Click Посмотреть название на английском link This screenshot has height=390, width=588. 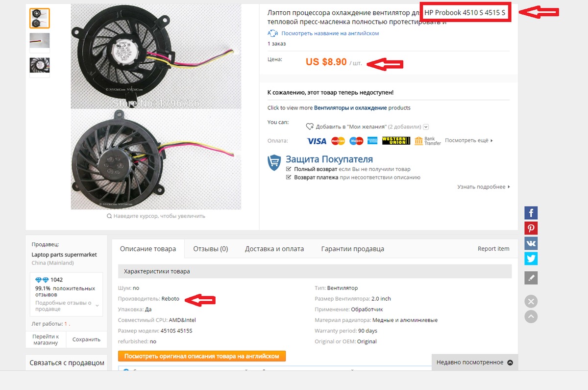330,33
